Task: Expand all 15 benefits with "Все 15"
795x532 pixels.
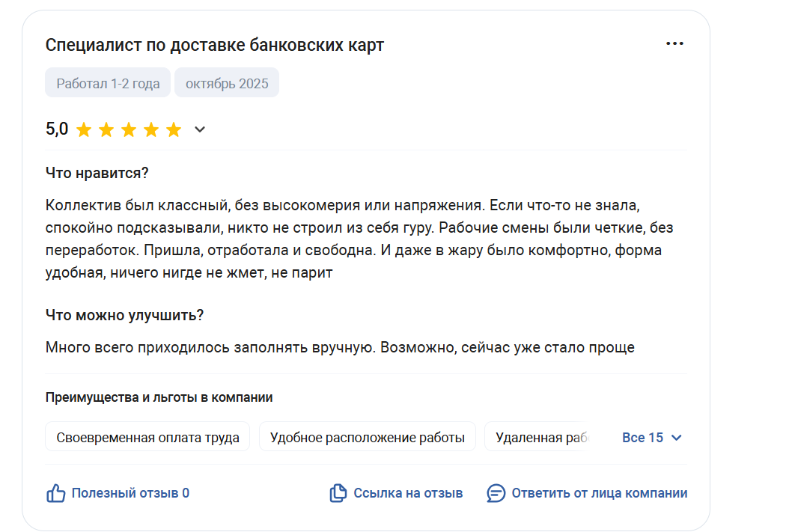Action: pyautogui.click(x=642, y=438)
